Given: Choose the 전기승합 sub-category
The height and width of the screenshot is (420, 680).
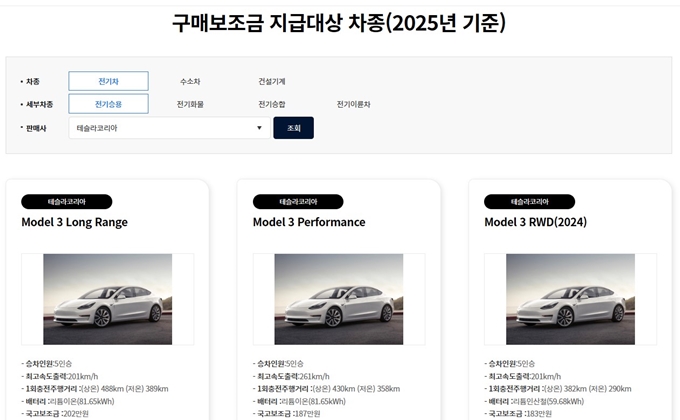Looking at the screenshot, I should click(271, 104).
